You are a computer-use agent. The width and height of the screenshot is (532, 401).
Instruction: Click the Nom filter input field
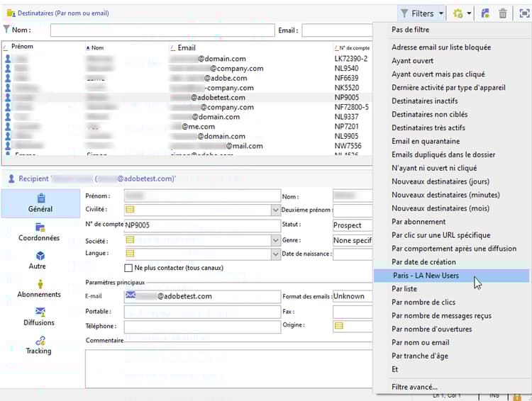point(162,30)
